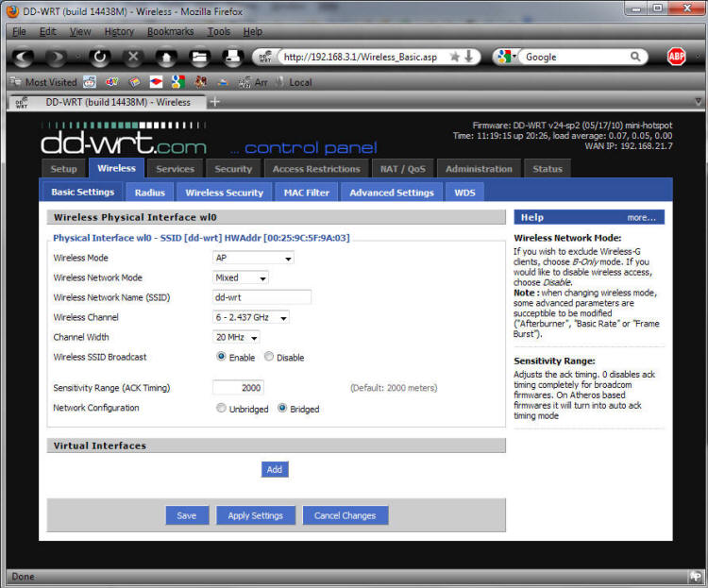708x588 pixels.
Task: Open the Status tab
Action: [548, 169]
